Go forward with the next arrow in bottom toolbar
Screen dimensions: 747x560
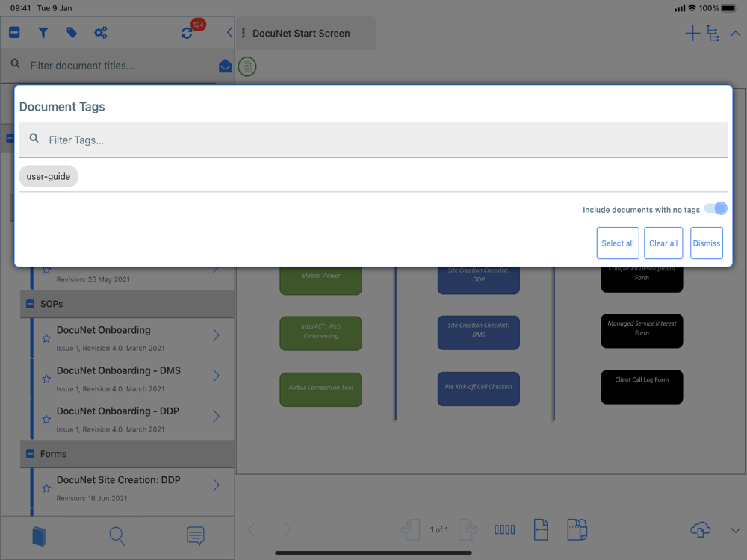click(x=287, y=529)
